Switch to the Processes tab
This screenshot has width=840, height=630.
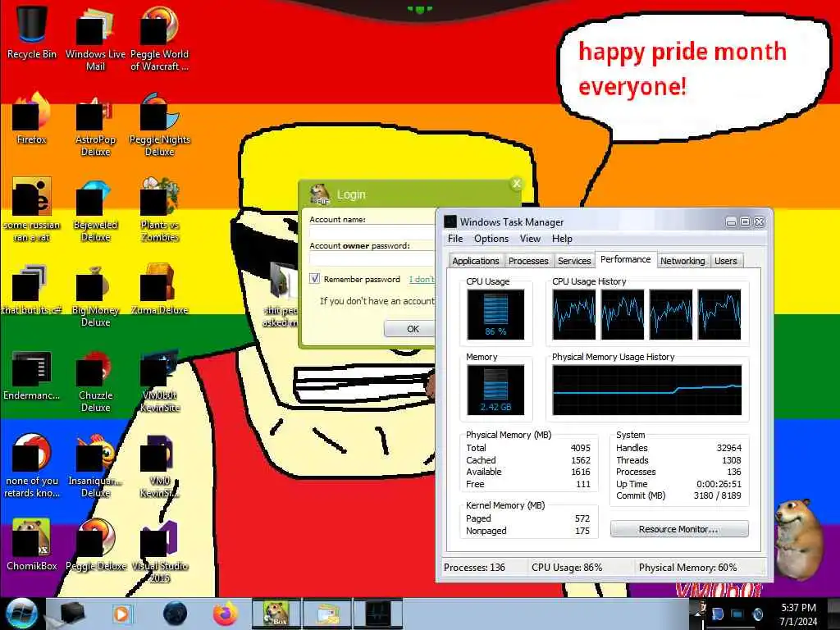[x=528, y=261]
